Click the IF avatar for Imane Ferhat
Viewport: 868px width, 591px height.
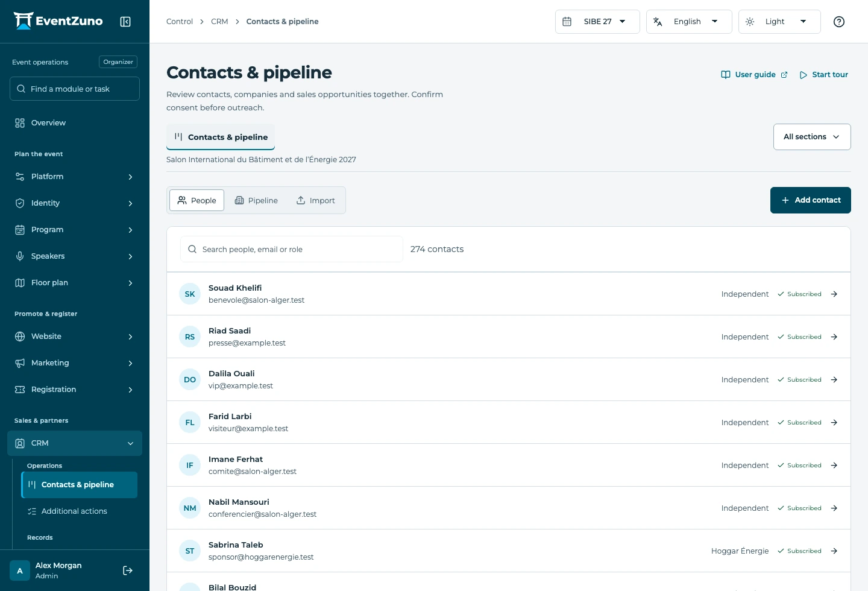[190, 466]
